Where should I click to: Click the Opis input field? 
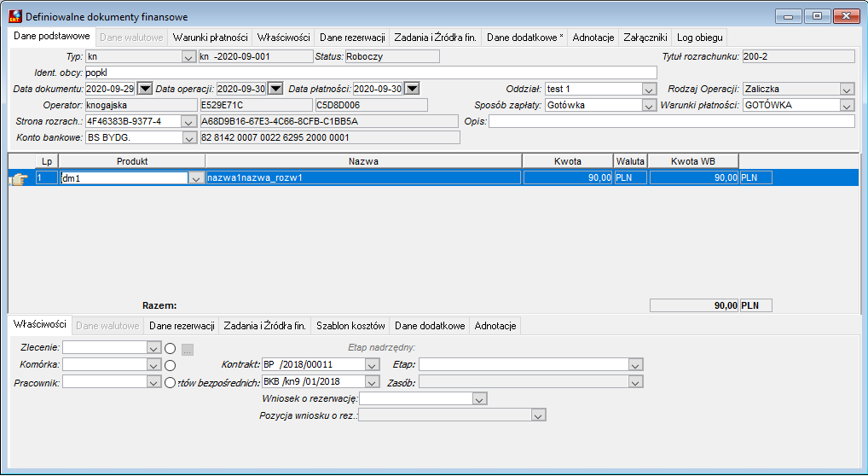(x=672, y=121)
